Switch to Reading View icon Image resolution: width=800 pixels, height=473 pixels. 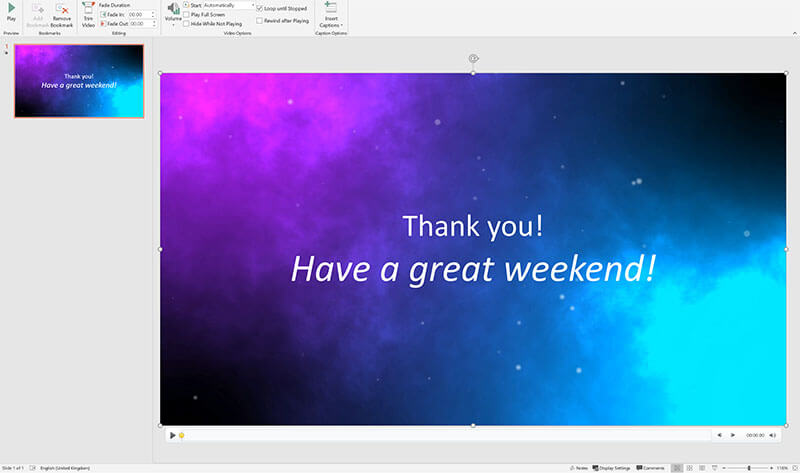pyautogui.click(x=702, y=468)
